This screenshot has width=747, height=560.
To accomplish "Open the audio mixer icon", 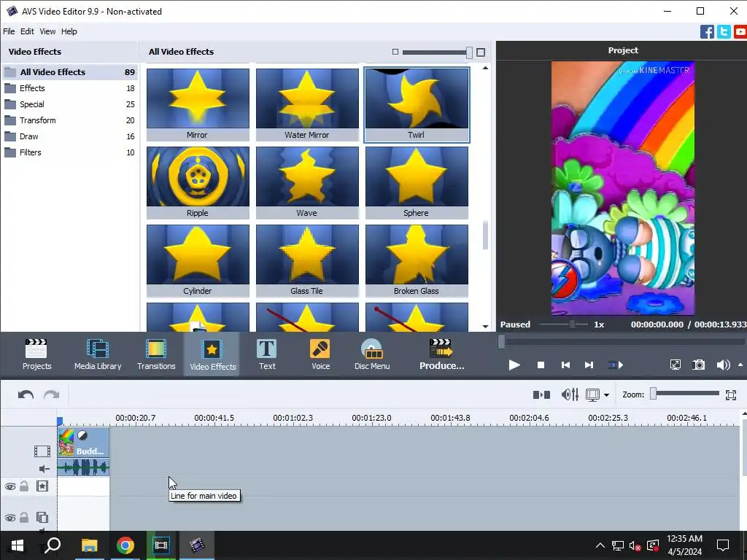I will 570,394.
